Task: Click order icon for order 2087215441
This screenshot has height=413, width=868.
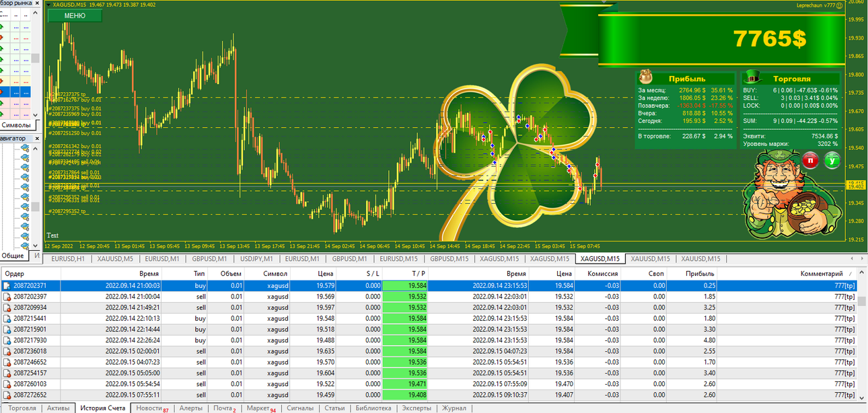Action: [7, 318]
